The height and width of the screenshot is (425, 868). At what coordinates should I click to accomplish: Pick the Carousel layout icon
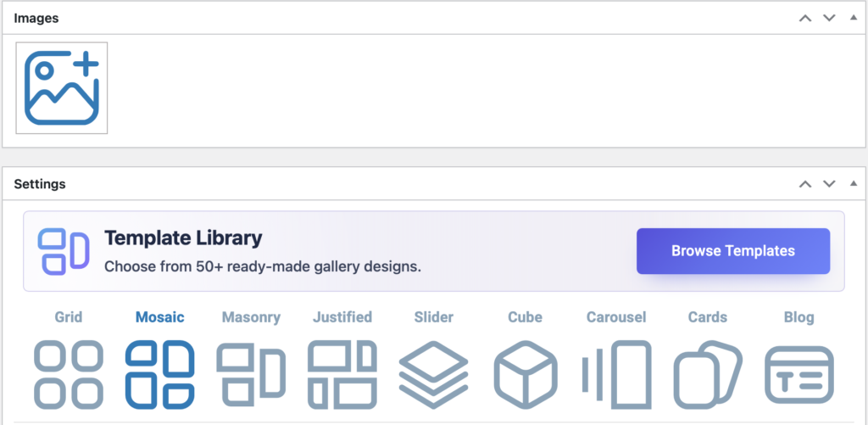[616, 373]
